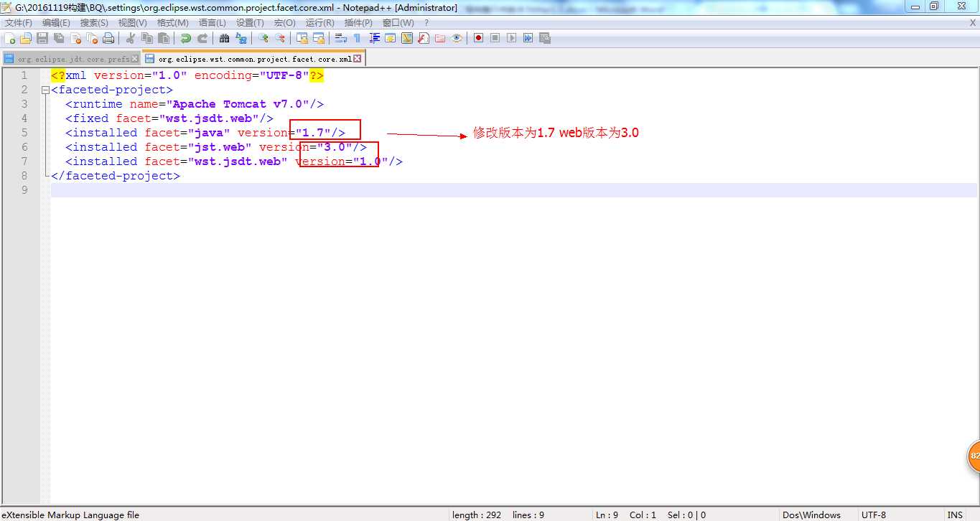Screen dimensions: 980x521
Task: Toggle show all characters pilcrow icon
Action: point(357,38)
